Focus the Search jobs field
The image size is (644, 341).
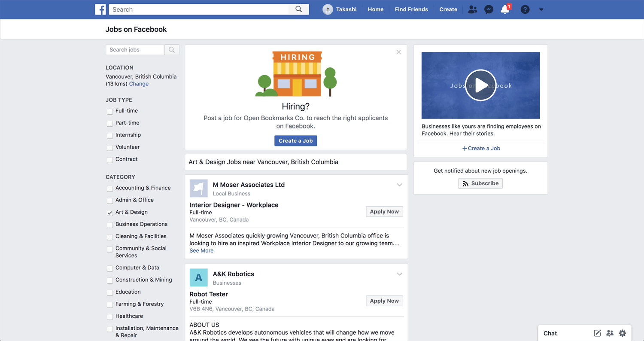click(135, 50)
